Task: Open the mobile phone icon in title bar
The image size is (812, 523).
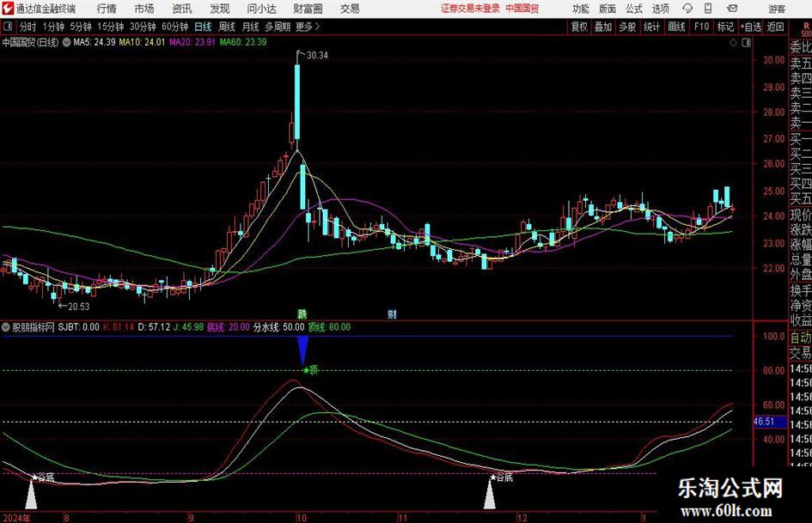Action: [x=708, y=9]
